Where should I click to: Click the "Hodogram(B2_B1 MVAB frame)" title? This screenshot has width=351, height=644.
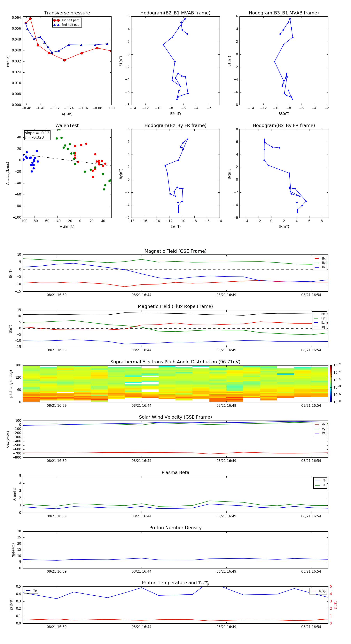(x=175, y=13)
